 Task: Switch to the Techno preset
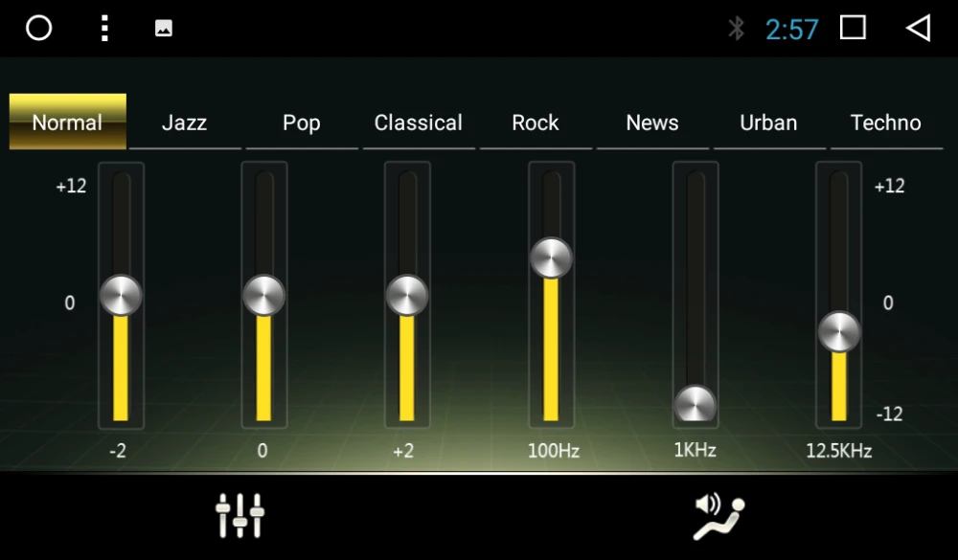(886, 123)
